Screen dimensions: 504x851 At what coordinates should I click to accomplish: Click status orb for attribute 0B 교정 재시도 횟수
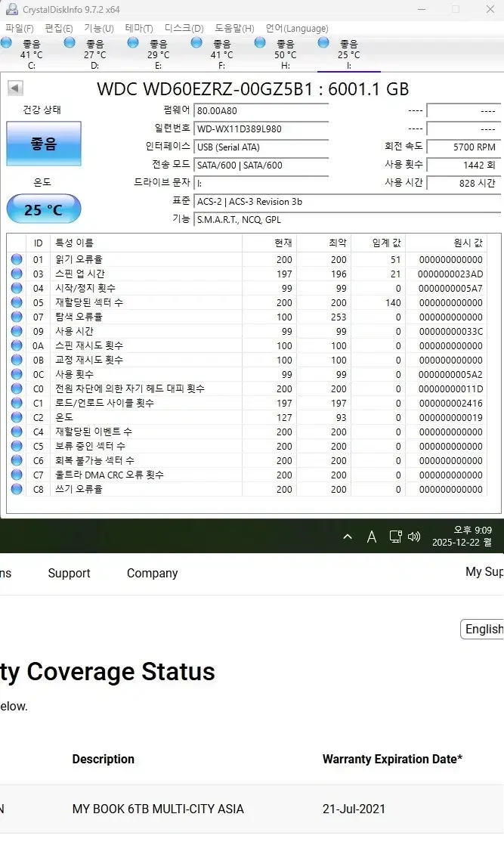click(x=17, y=360)
